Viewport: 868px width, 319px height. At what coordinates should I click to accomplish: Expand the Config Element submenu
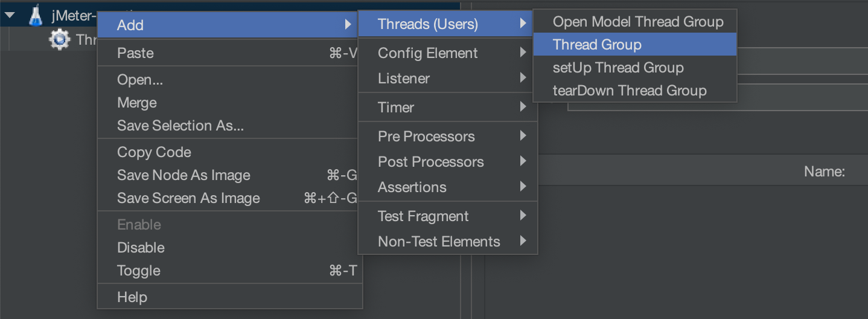[427, 53]
